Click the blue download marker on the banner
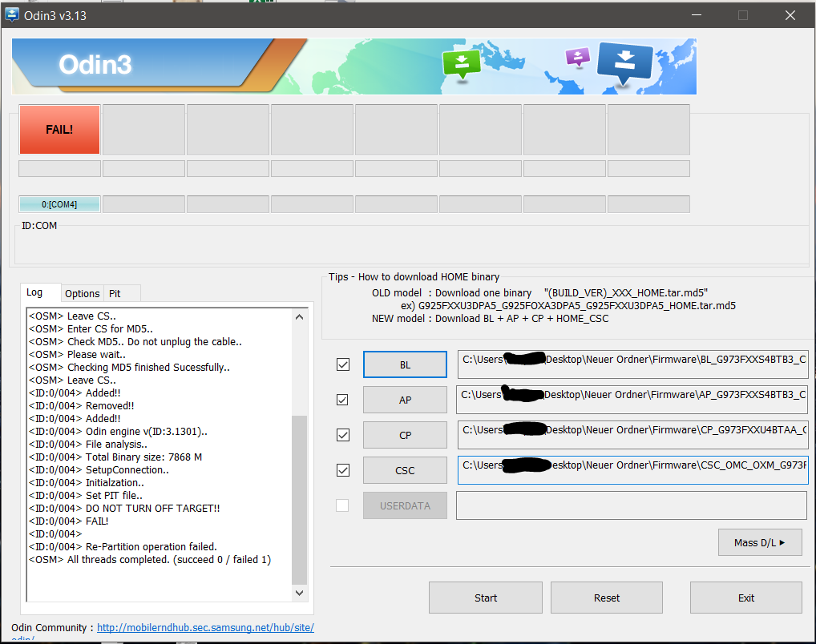The height and width of the screenshot is (644, 816). [x=624, y=62]
